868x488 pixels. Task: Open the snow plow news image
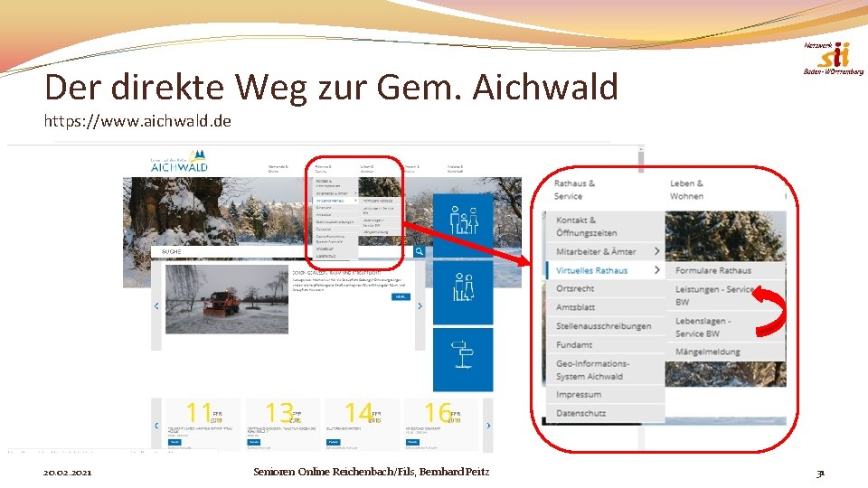coord(227,299)
